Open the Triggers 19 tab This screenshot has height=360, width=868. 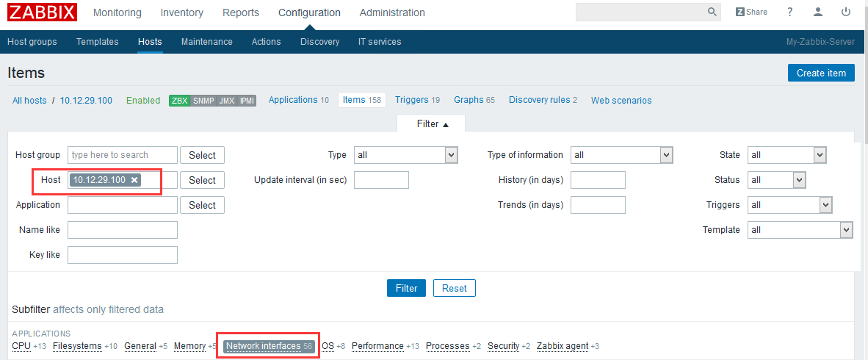(417, 100)
